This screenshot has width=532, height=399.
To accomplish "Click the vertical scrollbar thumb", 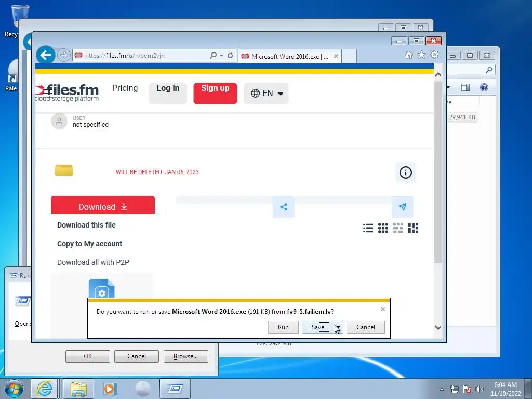I will pyautogui.click(x=438, y=171).
